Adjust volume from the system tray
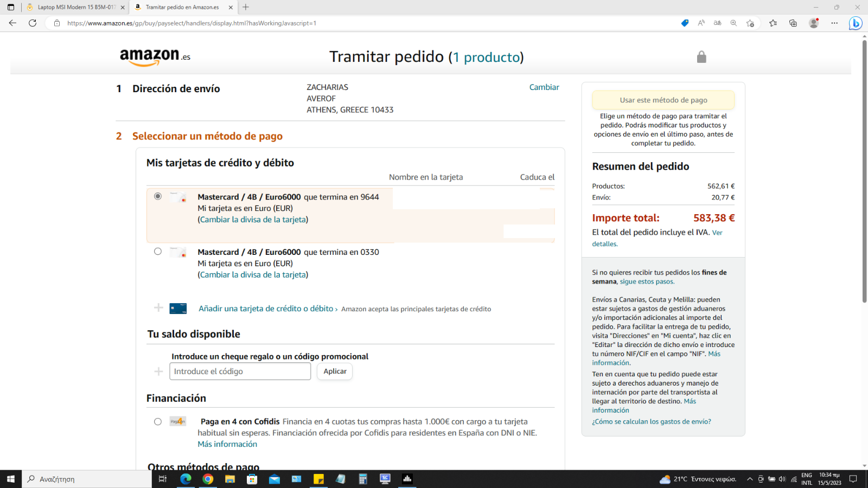The image size is (868, 488). coord(782,479)
